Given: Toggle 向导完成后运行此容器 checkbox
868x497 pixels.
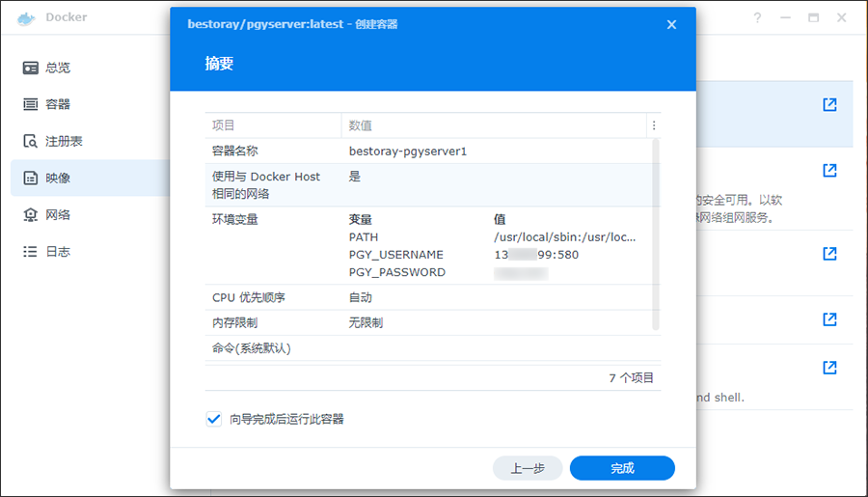Looking at the screenshot, I should 214,419.
